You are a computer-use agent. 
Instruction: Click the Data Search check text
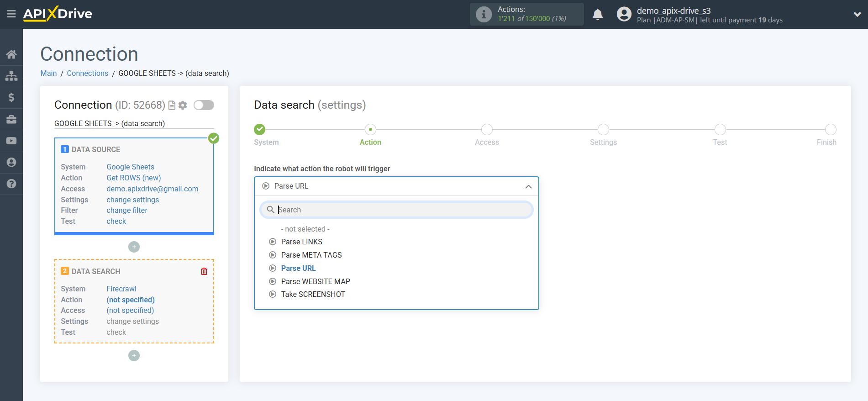click(x=116, y=332)
